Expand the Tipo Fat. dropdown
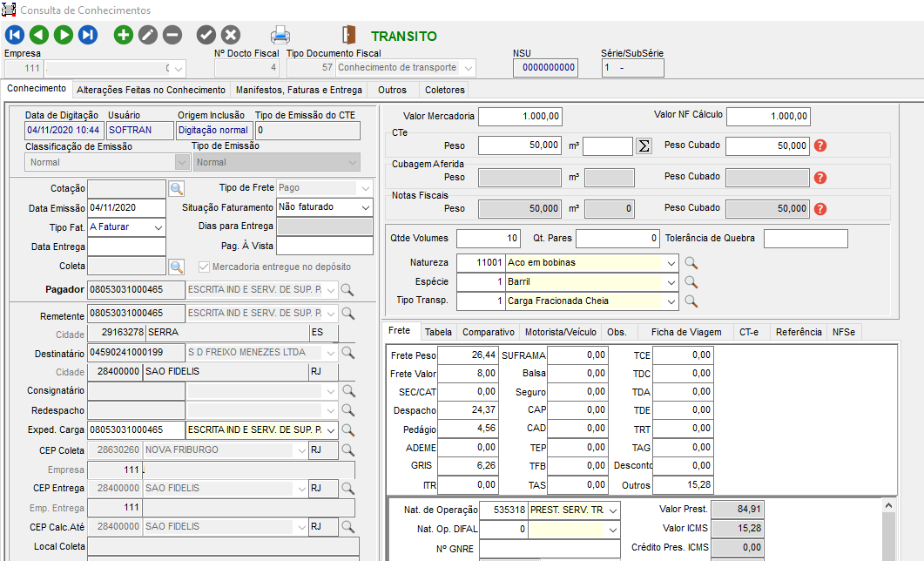924x561 pixels. click(x=158, y=227)
